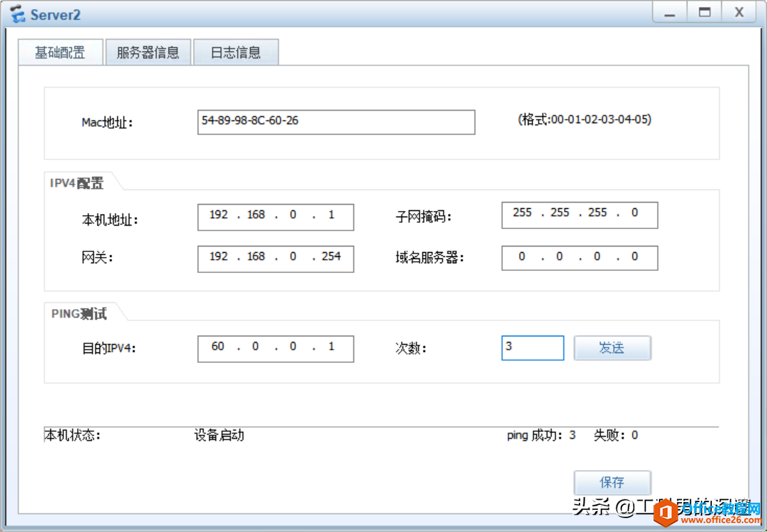Click first octet 192 of 本机地址

point(219,215)
